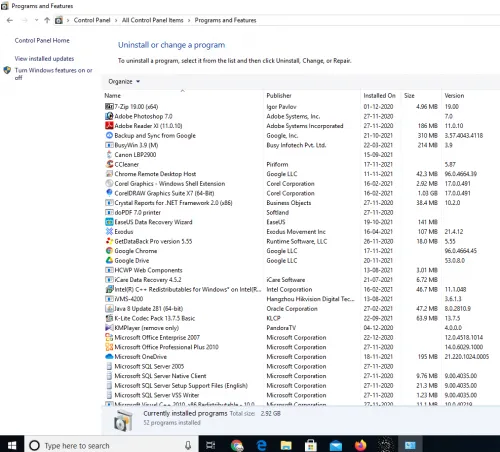This screenshot has height=452, width=500.
Task: Select BusyWin 3.9 (M) row
Action: pos(300,145)
